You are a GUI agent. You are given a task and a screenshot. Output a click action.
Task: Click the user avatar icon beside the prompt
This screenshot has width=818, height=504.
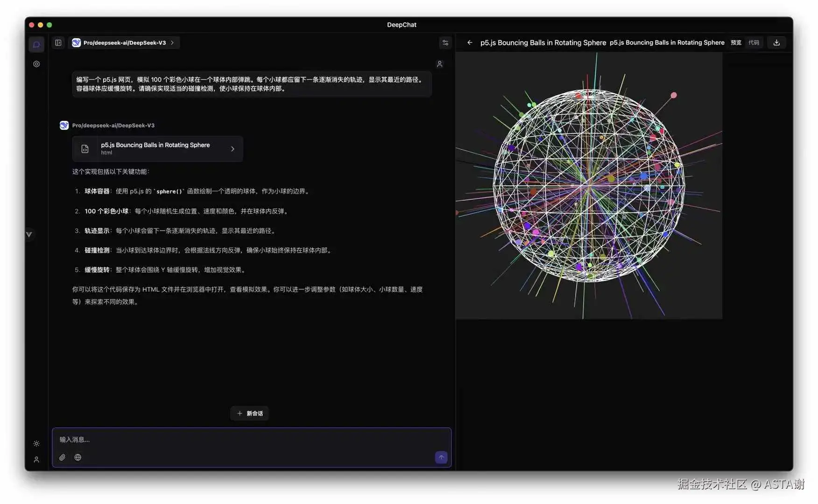pos(439,64)
